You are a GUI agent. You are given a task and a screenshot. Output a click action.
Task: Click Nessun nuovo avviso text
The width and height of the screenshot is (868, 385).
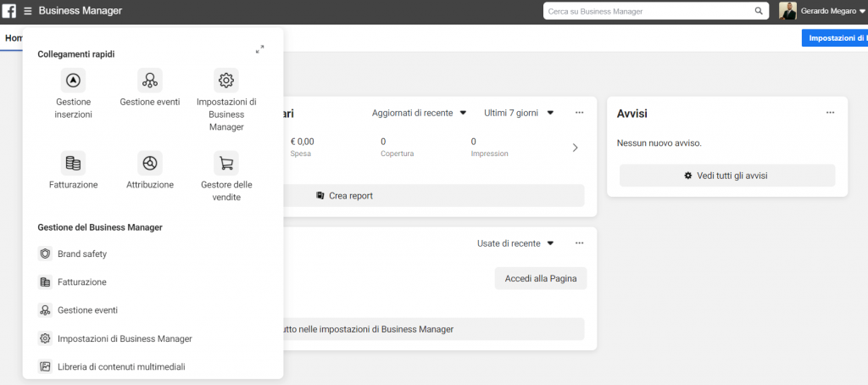click(659, 143)
